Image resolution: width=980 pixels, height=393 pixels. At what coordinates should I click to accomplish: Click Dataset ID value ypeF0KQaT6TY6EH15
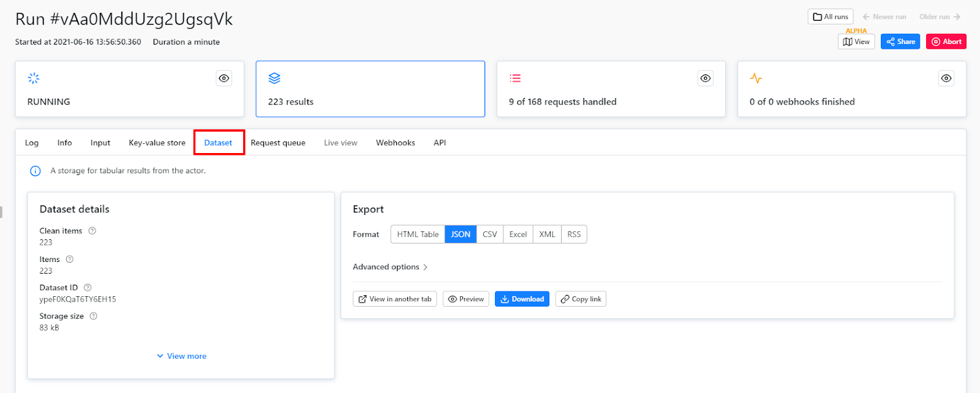coord(78,299)
